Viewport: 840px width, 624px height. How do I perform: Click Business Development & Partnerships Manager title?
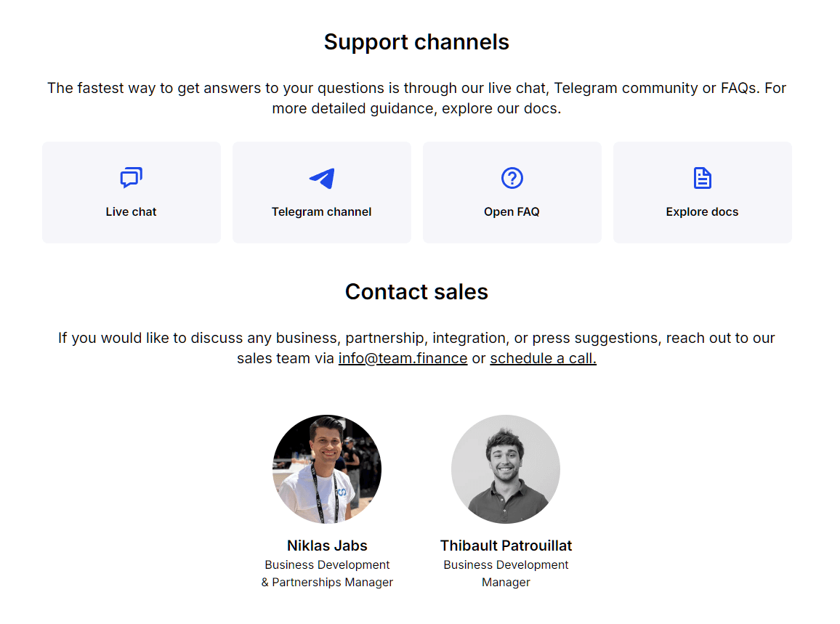pos(327,573)
